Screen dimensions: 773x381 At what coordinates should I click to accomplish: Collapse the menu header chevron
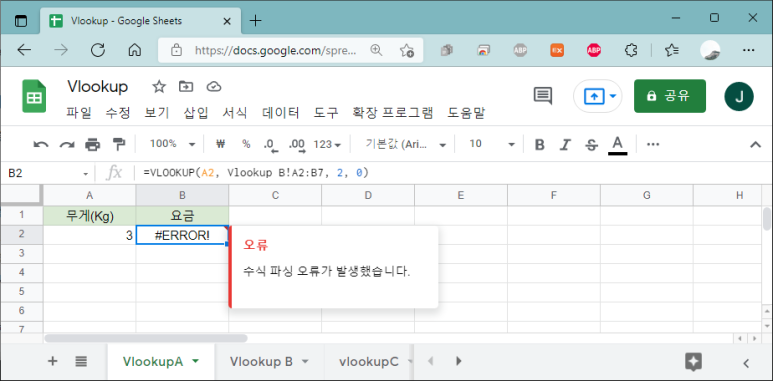point(755,144)
